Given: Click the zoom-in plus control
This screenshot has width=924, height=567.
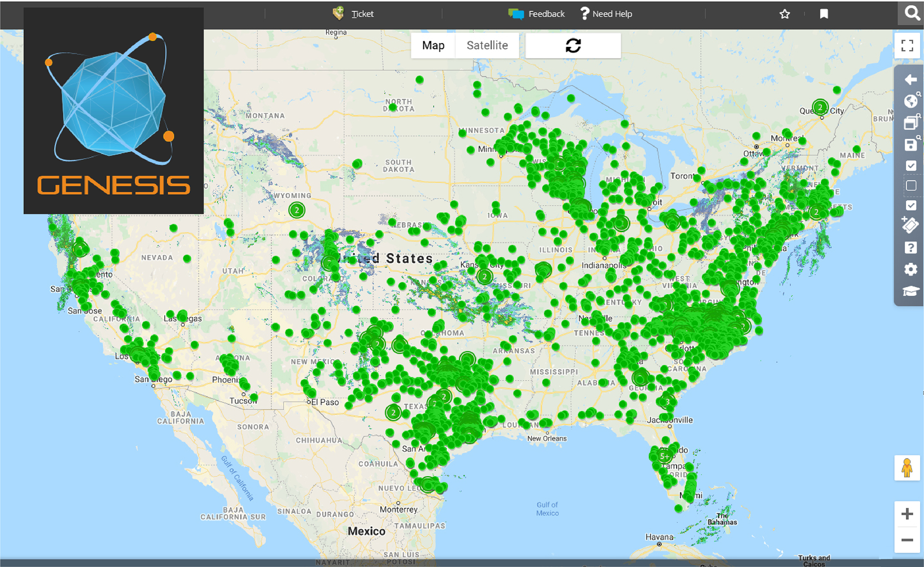Looking at the screenshot, I should (906, 513).
